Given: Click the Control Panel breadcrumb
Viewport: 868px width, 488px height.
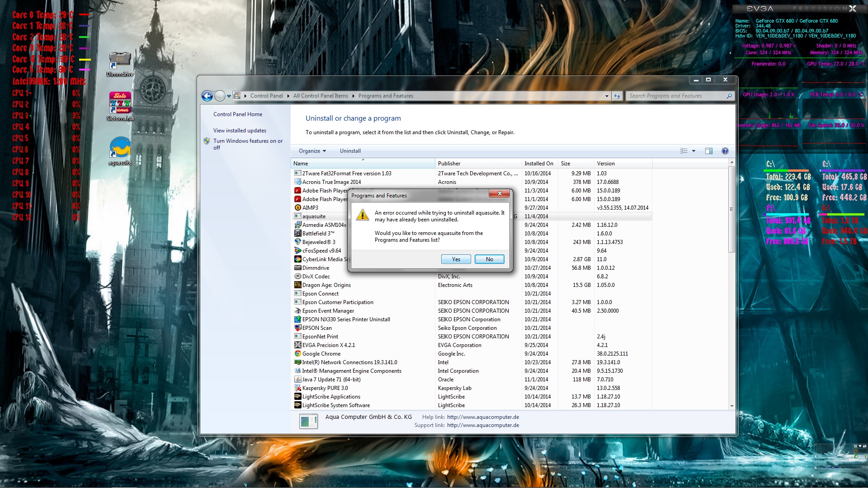Looking at the screenshot, I should [x=266, y=96].
